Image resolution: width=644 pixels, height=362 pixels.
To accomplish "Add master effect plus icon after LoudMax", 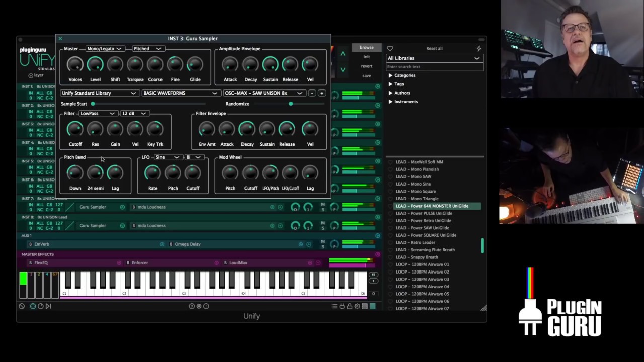I will coord(318,263).
